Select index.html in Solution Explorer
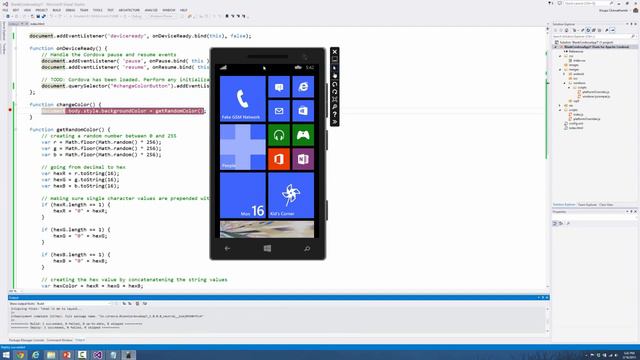 point(576,128)
